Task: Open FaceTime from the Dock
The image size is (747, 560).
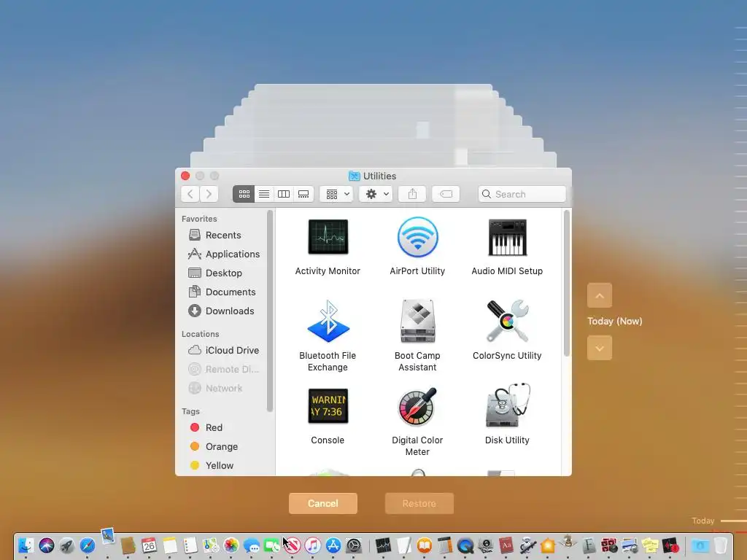Action: (x=272, y=545)
